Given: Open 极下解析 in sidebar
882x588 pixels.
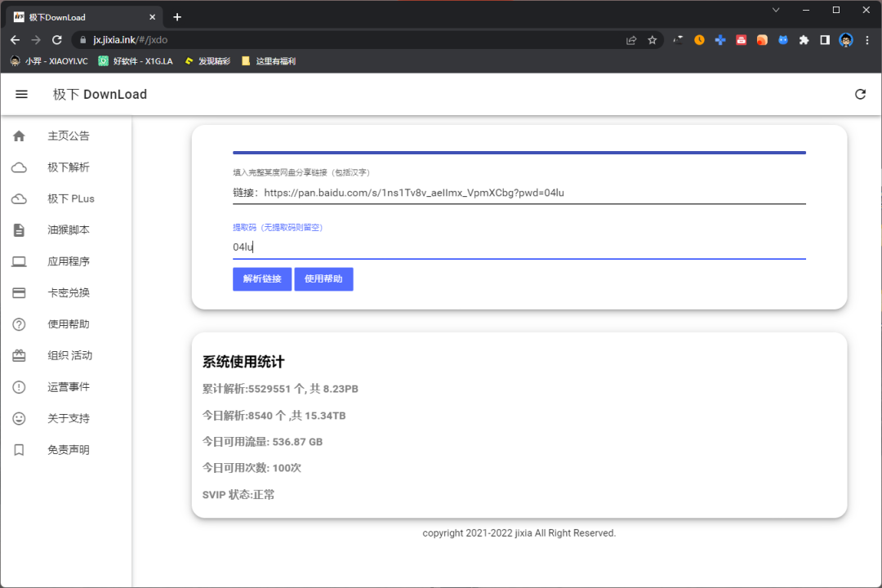Looking at the screenshot, I should tap(69, 167).
